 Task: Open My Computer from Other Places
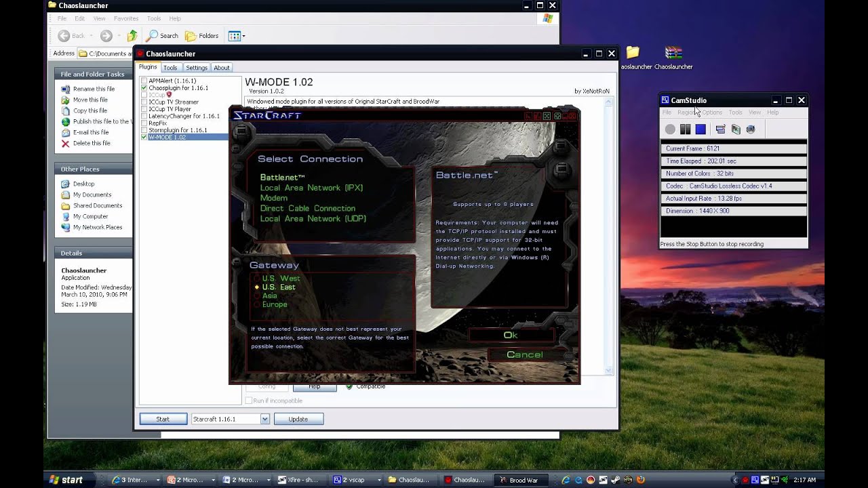click(x=85, y=216)
